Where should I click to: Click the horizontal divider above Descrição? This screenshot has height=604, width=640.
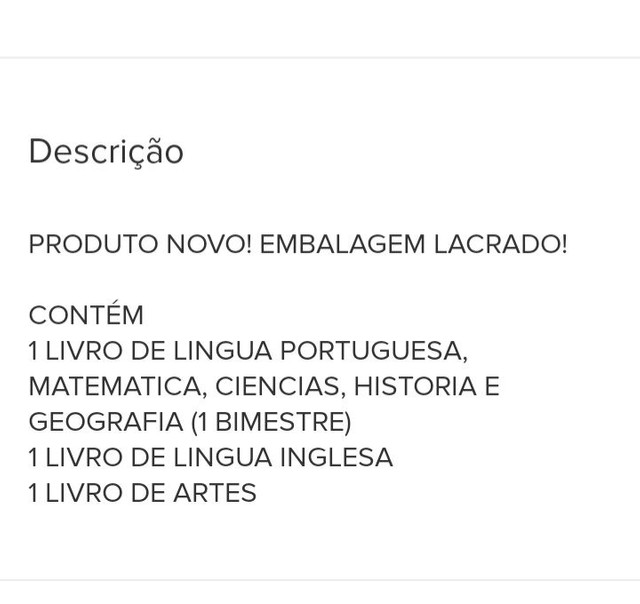(320, 58)
